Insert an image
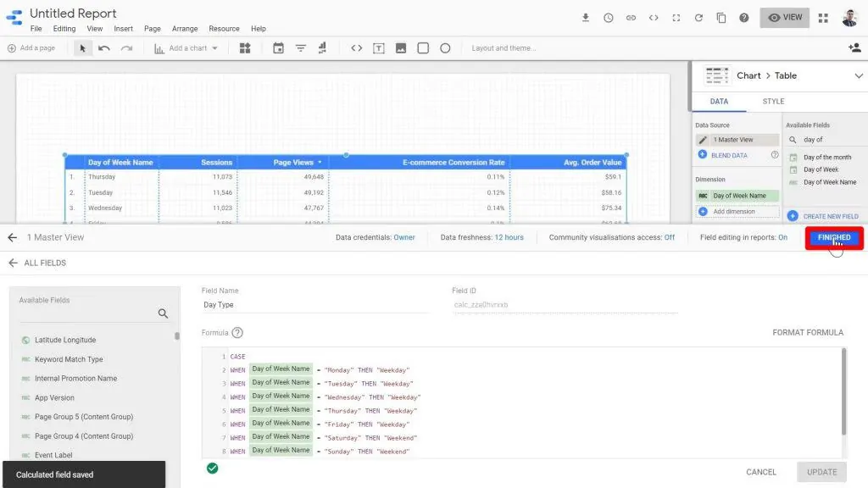 click(x=400, y=48)
